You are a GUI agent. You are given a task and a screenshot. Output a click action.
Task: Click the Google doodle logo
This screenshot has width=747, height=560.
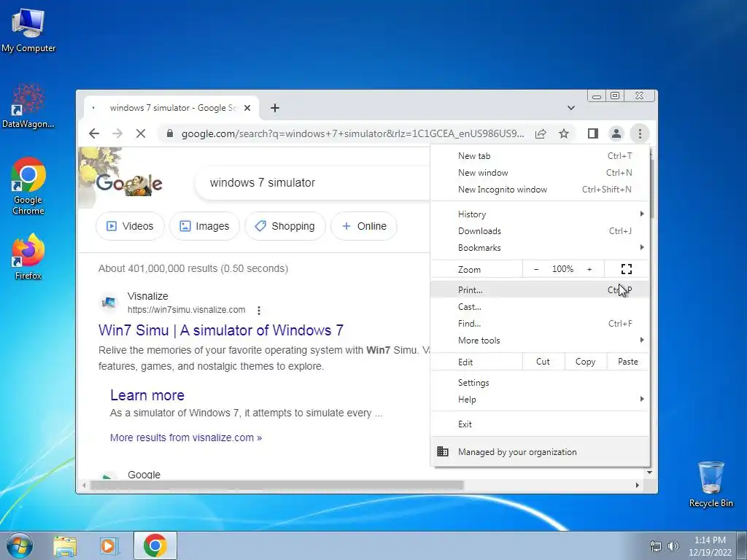128,183
